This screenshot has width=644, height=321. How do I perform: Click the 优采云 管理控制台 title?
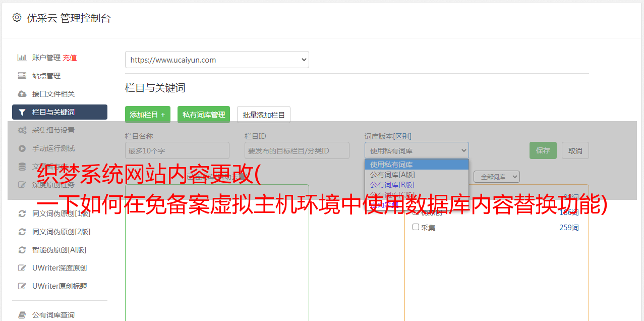(69, 18)
